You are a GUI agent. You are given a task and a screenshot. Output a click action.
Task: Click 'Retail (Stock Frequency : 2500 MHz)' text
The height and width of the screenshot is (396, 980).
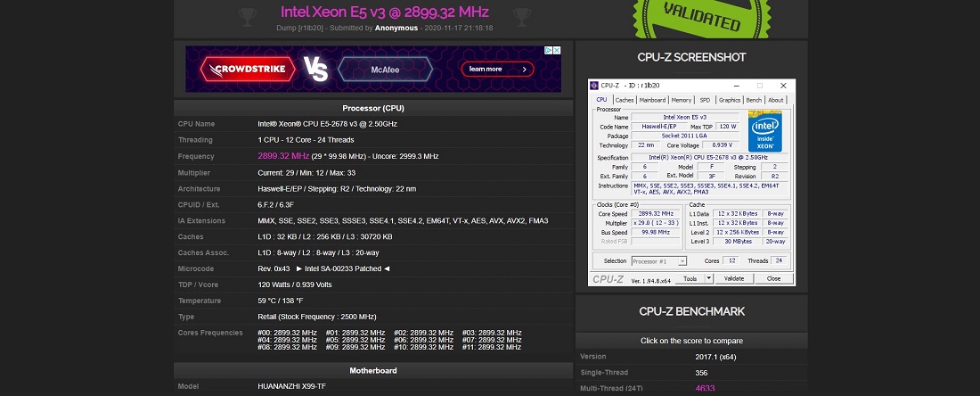click(317, 317)
